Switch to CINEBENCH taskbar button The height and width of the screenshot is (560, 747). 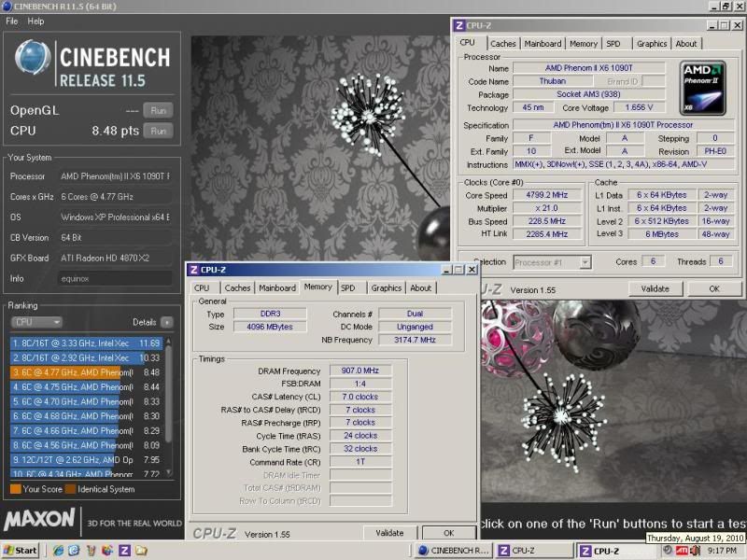click(453, 551)
